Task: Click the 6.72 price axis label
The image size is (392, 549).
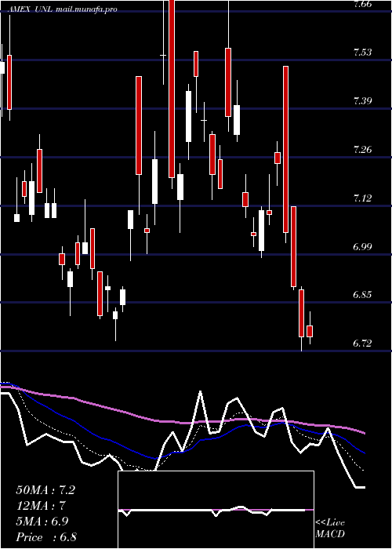Action: click(x=362, y=344)
